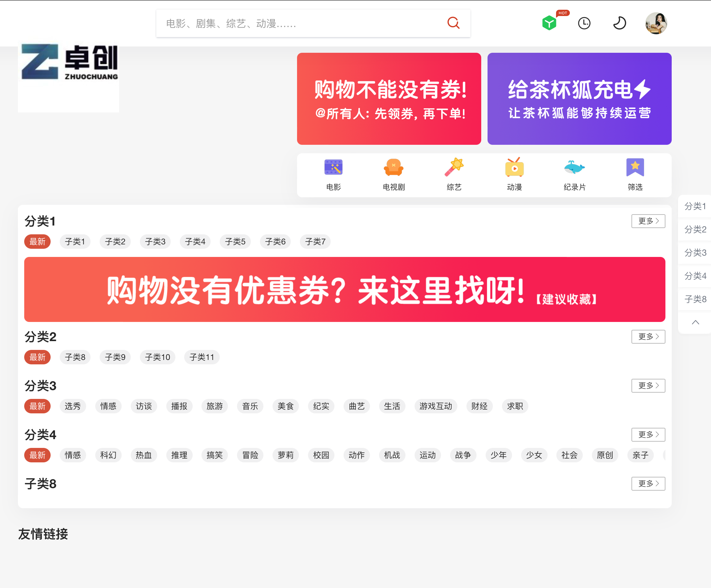Click the back-to-top arrow in sidebar
The width and height of the screenshot is (711, 588).
click(695, 322)
